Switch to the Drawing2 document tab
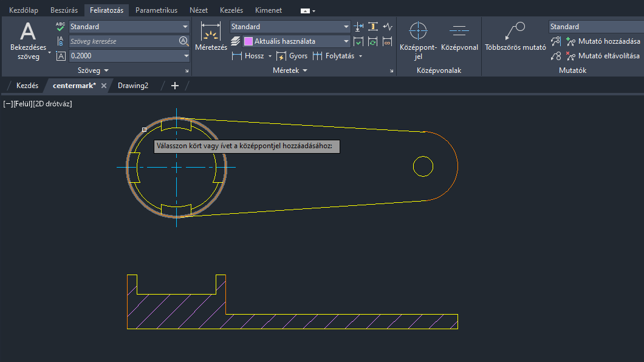The width and height of the screenshot is (644, 362). point(133,86)
